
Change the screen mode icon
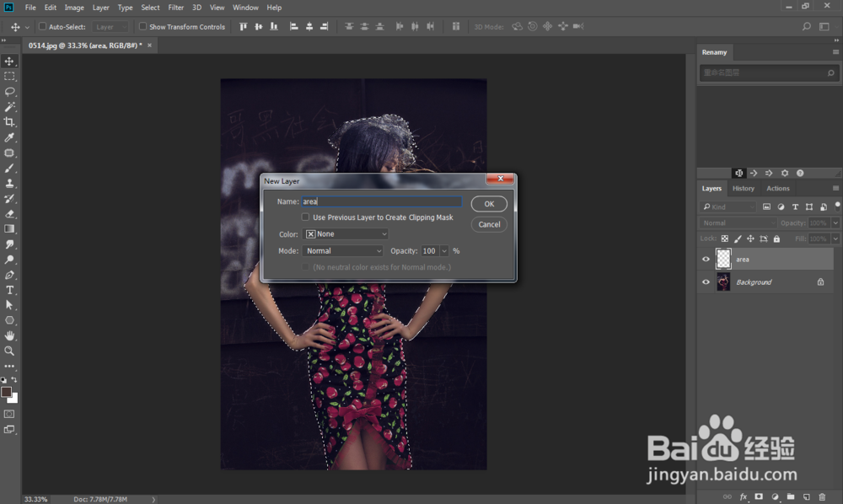9,429
